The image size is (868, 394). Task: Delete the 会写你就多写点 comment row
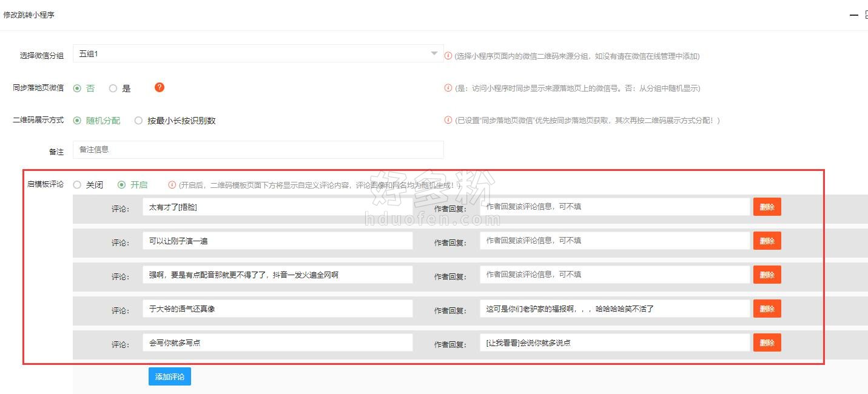tap(767, 342)
